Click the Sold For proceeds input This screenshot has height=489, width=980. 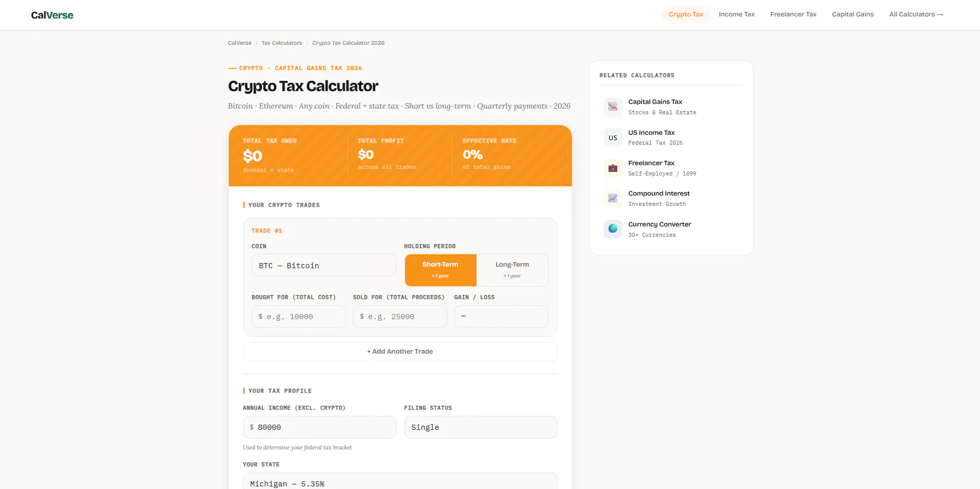click(x=400, y=317)
